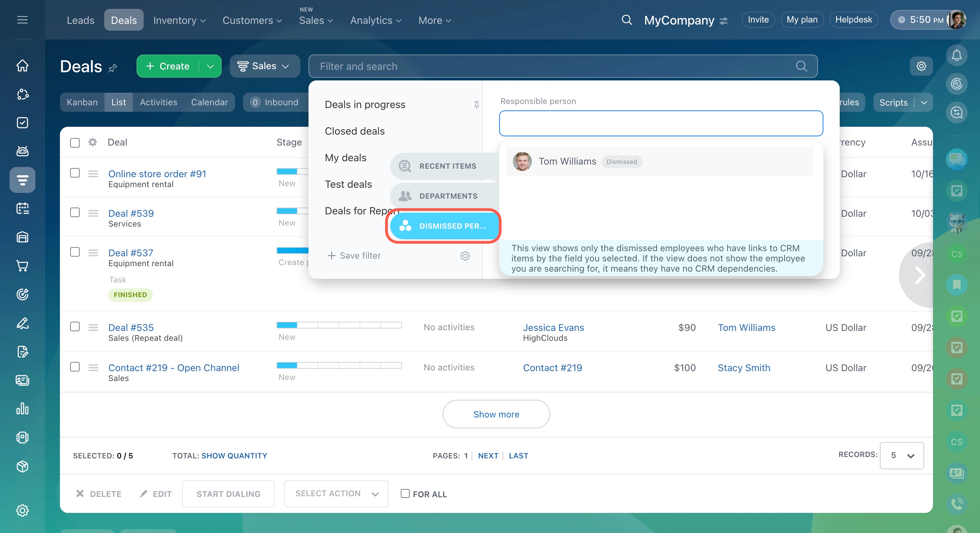This screenshot has height=533, width=980.
Task: Check the Online store order #91 checkbox
Action: point(75,173)
